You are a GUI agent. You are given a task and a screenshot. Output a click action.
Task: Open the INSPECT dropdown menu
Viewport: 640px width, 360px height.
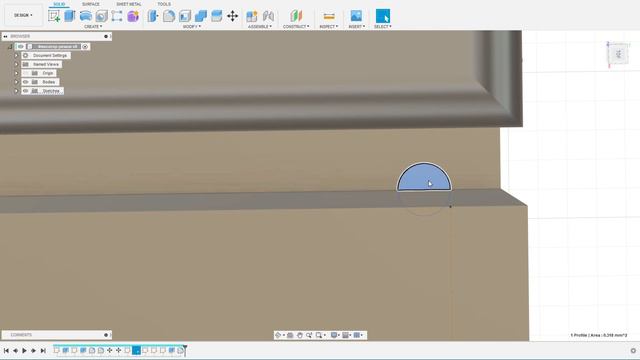[329, 27]
